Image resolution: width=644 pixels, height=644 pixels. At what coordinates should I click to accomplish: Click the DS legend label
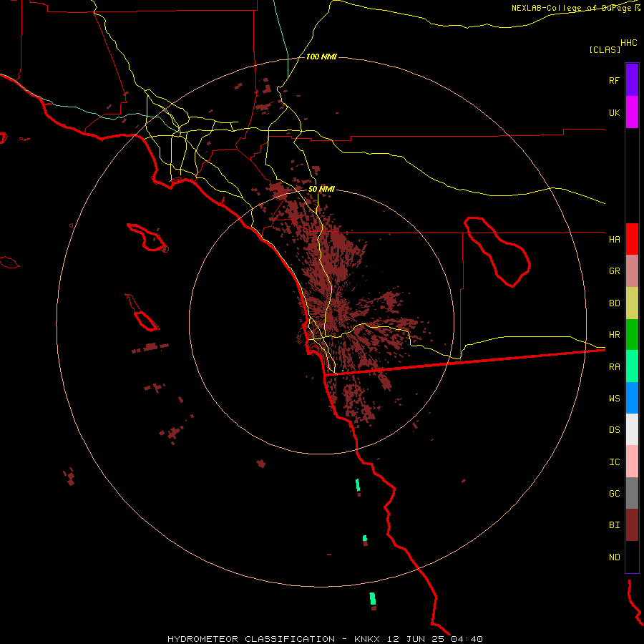click(614, 430)
